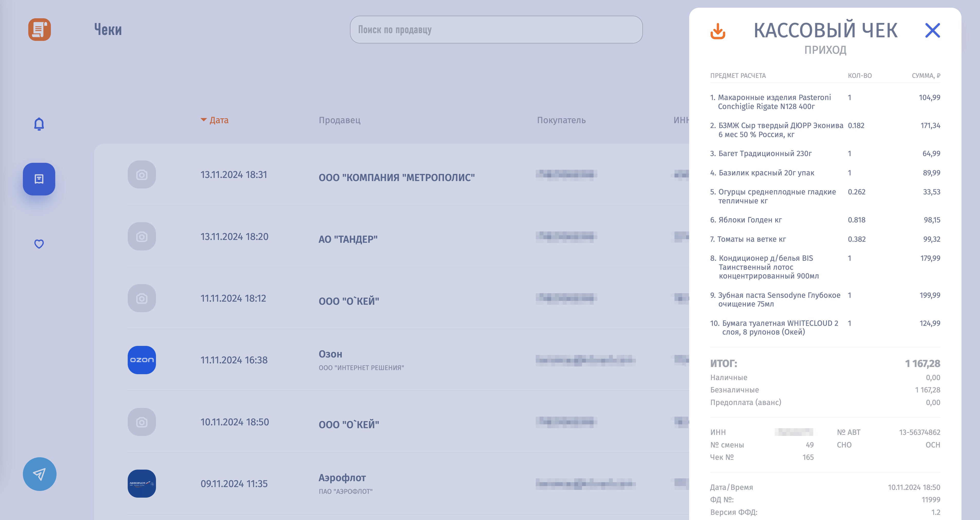This screenshot has width=980, height=520.
Task: Download the receipt via orange download icon
Action: point(717,31)
